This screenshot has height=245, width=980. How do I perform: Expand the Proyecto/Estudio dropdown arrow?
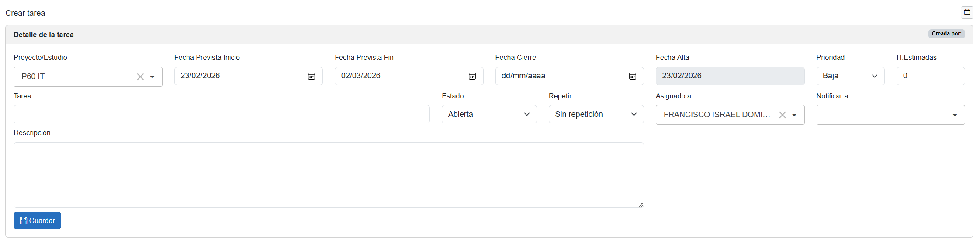(152, 77)
